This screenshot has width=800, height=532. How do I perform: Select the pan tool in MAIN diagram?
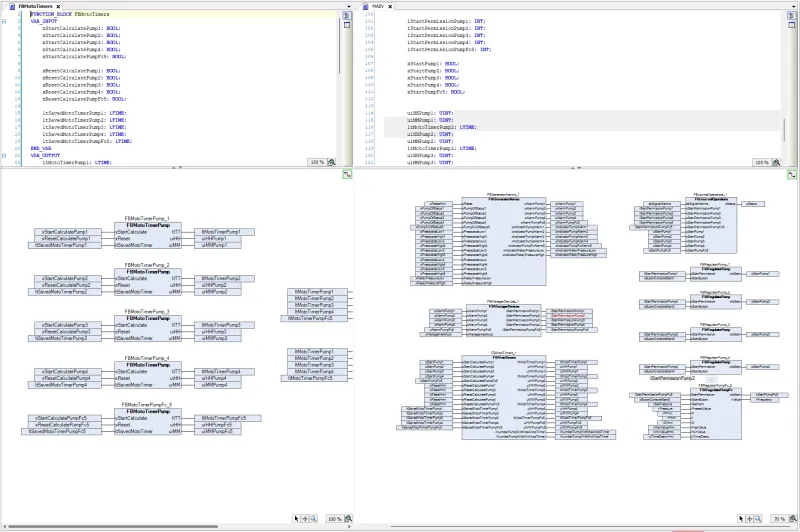pyautogui.click(x=750, y=519)
